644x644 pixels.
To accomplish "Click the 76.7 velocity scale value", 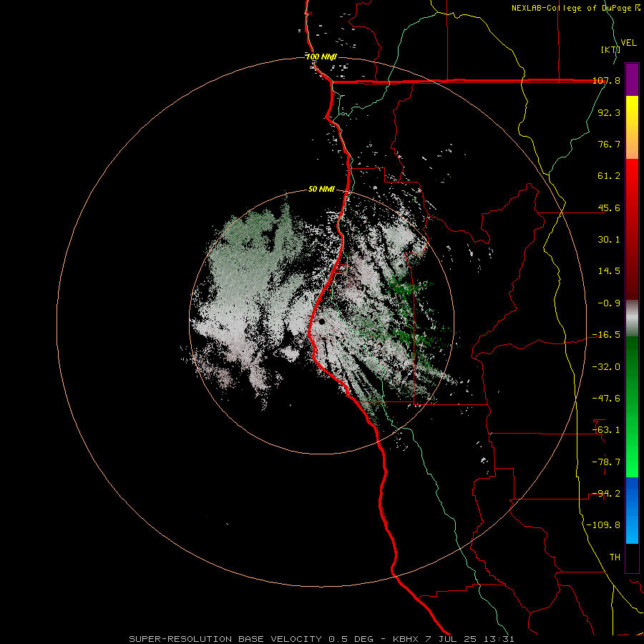I will 609,144.
